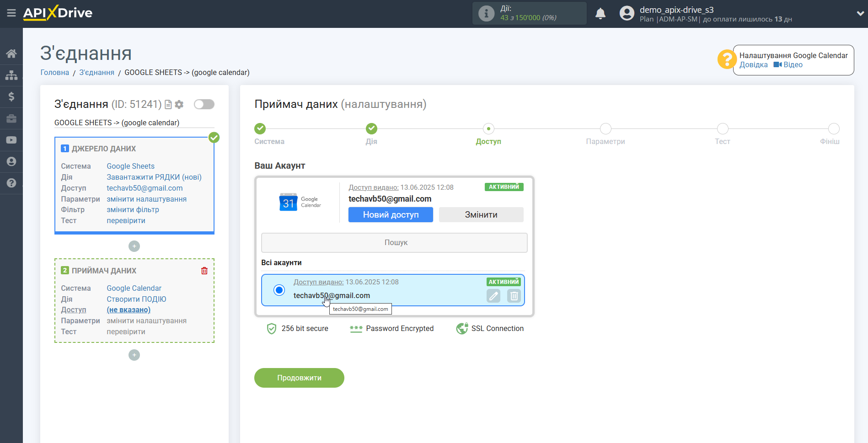Viewport: 868px width, 443px height.
Task: Delete the data receiver block
Action: [x=204, y=271]
